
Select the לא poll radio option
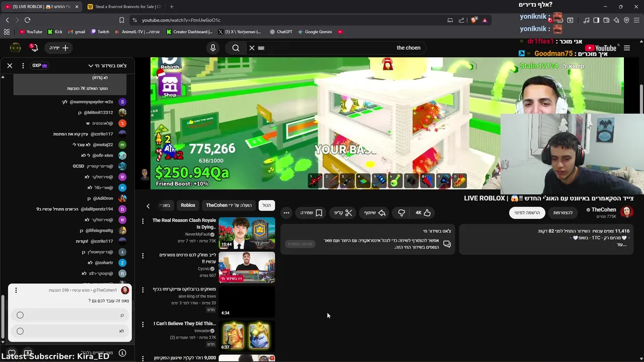[20, 331]
